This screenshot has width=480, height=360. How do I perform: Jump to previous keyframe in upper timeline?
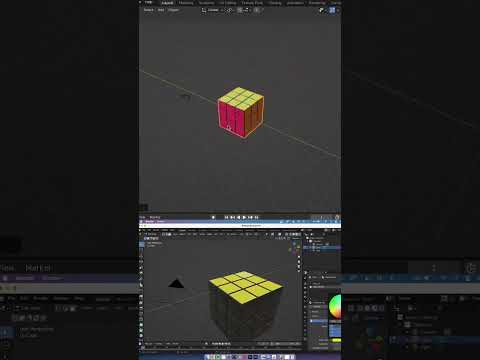[232, 217]
